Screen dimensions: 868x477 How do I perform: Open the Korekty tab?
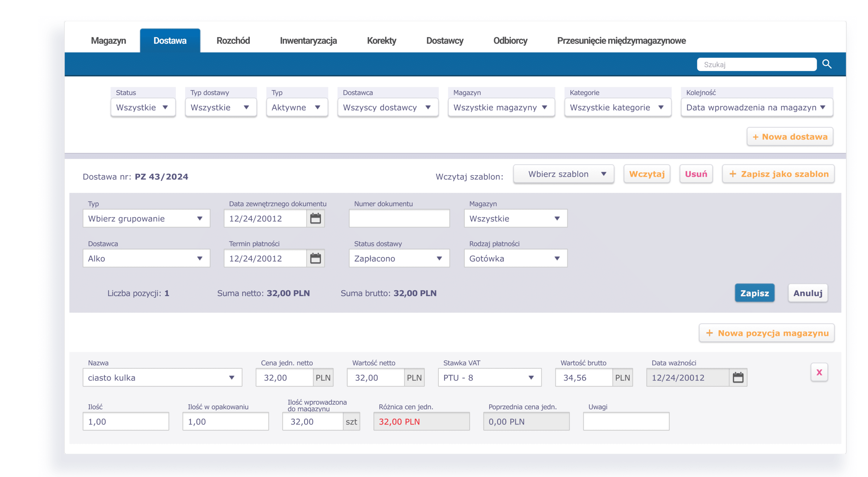[x=382, y=41]
